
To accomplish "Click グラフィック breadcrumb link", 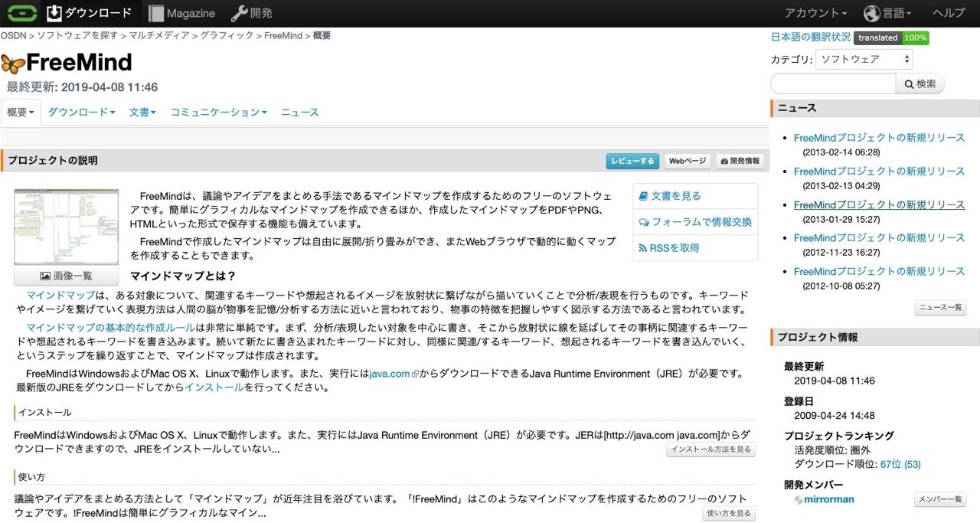I will point(227,35).
